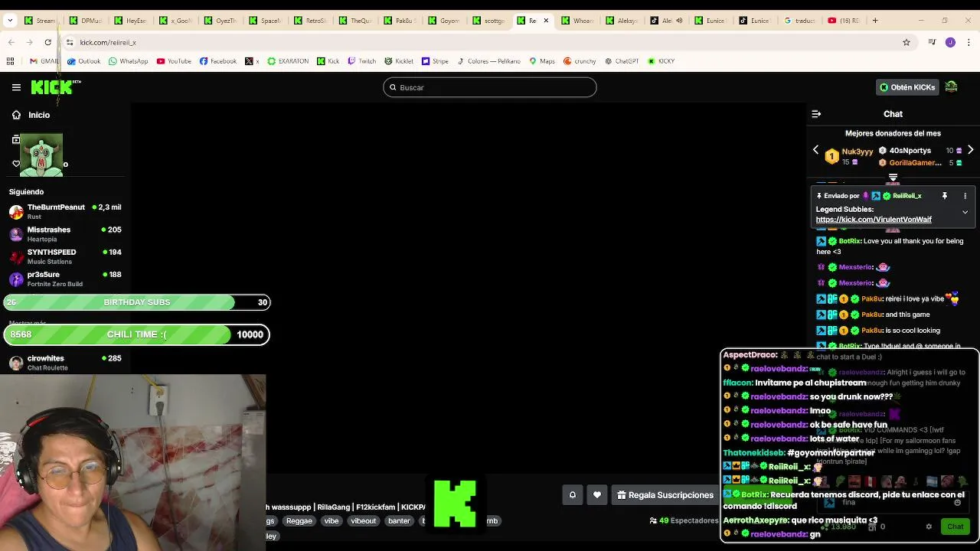This screenshot has height=551, width=980.
Task: Bookmark this page with the star icon
Action: (906, 42)
